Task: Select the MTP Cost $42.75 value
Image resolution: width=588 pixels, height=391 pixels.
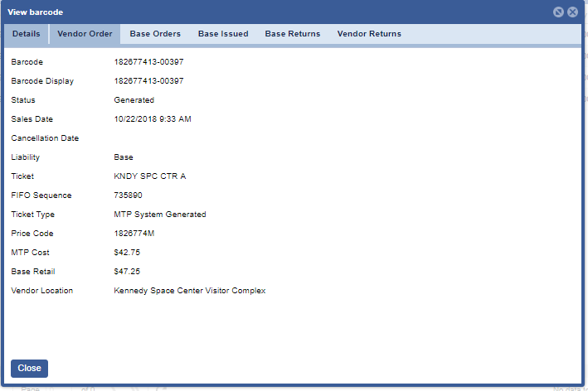Action: coord(126,253)
